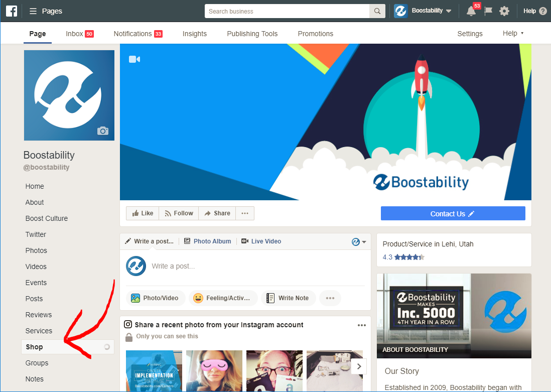This screenshot has width=551, height=392.
Task: Click the Boostability avatar in post composer
Action: tap(136, 266)
